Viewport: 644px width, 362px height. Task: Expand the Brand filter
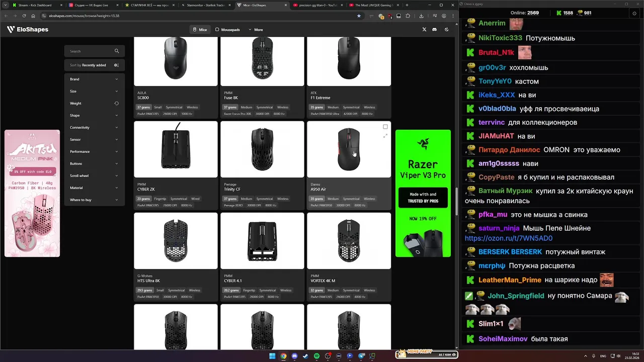click(94, 79)
